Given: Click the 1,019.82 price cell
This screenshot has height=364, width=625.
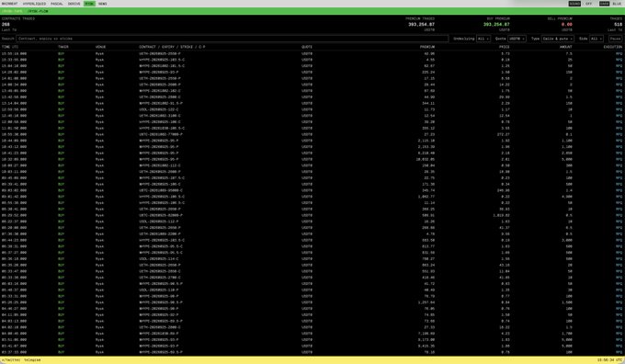Looking at the screenshot, I should pos(502,215).
